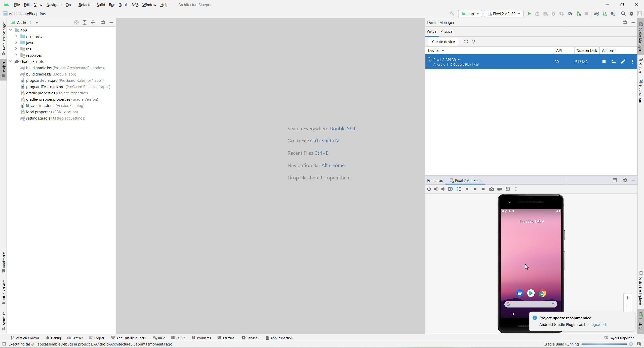Image resolution: width=644 pixels, height=348 pixels.
Task: Open the Refactor menu
Action: tap(86, 5)
